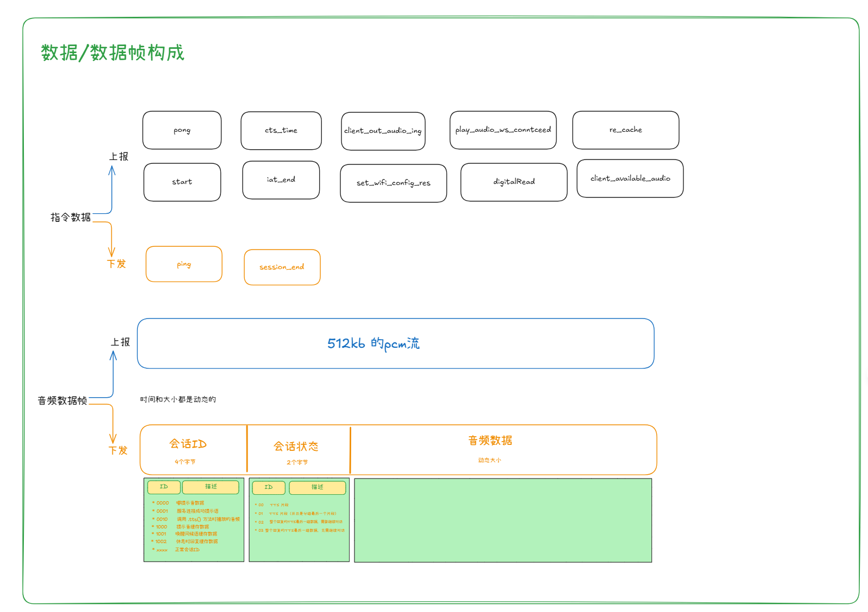Click the pong command box

[x=182, y=130]
